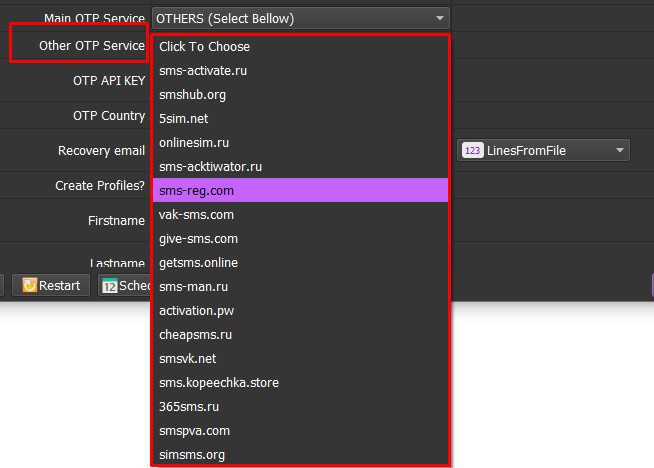Choose give-sms.com from the list
Viewport: 654px width, 468px height.
pos(301,239)
